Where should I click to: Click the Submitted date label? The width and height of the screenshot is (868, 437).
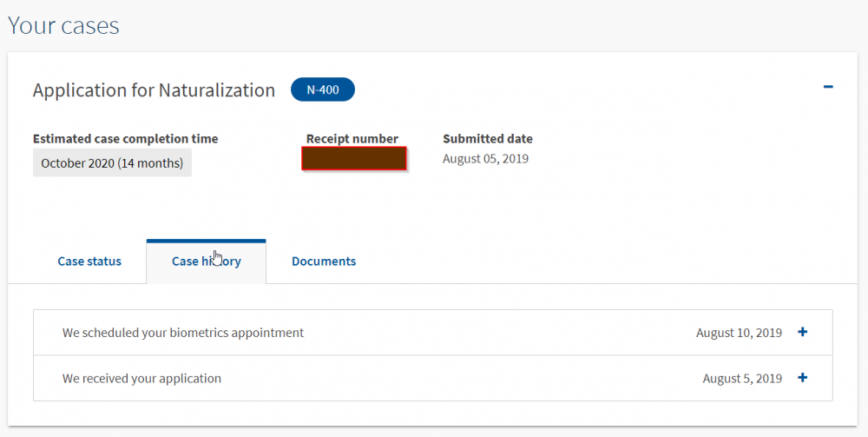click(x=488, y=138)
